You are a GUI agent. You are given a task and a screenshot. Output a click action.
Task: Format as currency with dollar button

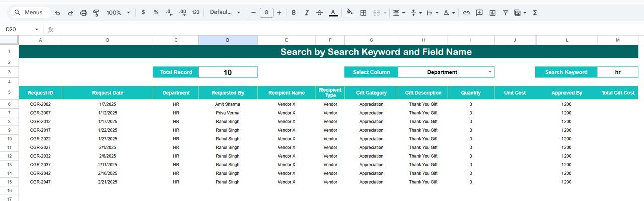point(143,13)
